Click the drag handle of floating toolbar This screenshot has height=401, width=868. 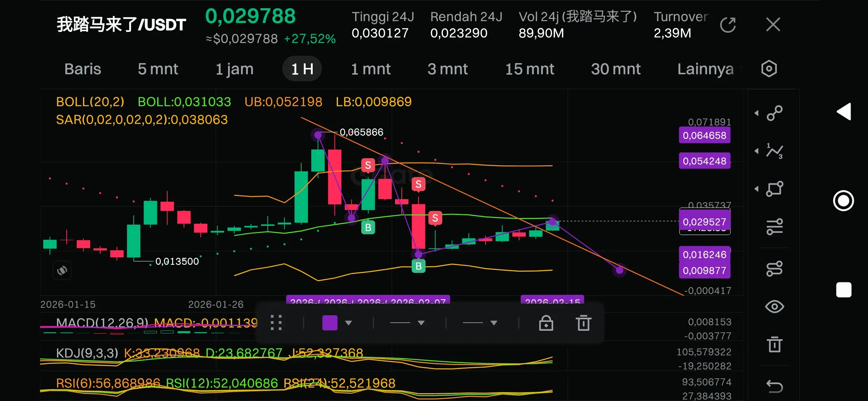click(x=276, y=323)
